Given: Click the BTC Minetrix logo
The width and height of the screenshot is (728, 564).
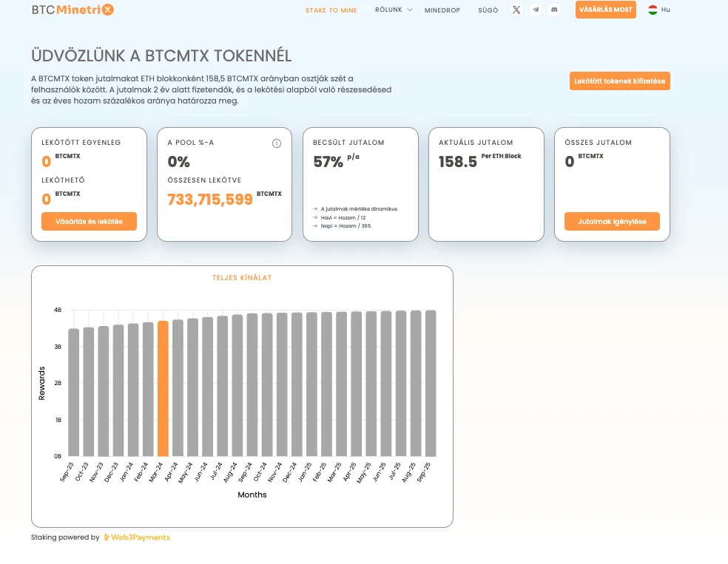Looking at the screenshot, I should [x=73, y=10].
